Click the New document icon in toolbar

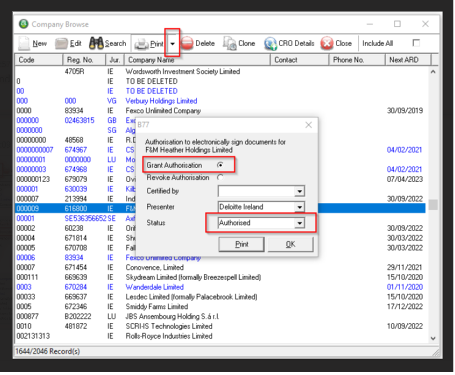pyautogui.click(x=24, y=43)
